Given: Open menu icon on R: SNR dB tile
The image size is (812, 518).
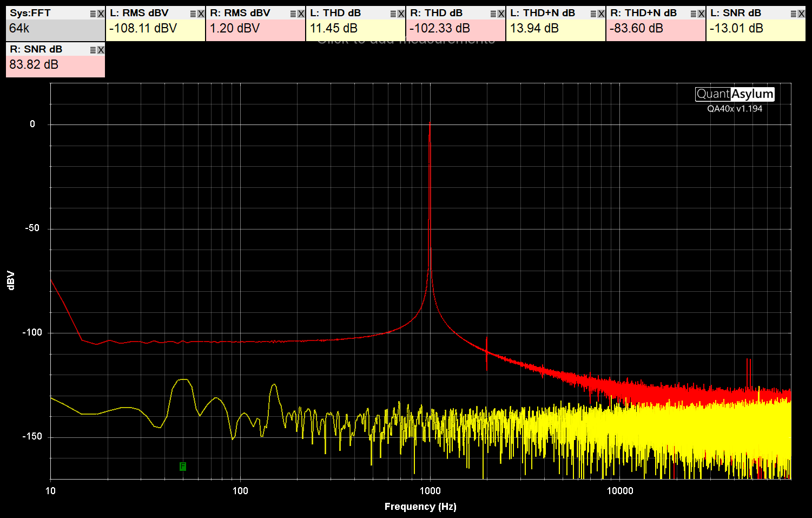Looking at the screenshot, I should [93, 50].
